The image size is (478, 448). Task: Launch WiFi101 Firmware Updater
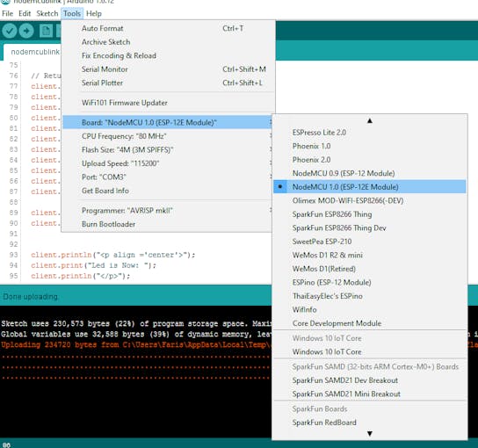point(169,103)
